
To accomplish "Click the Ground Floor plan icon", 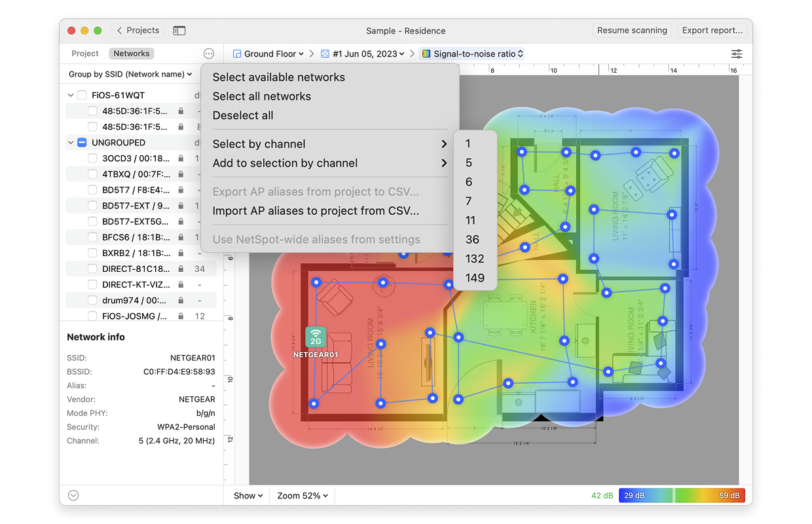I will [x=237, y=54].
